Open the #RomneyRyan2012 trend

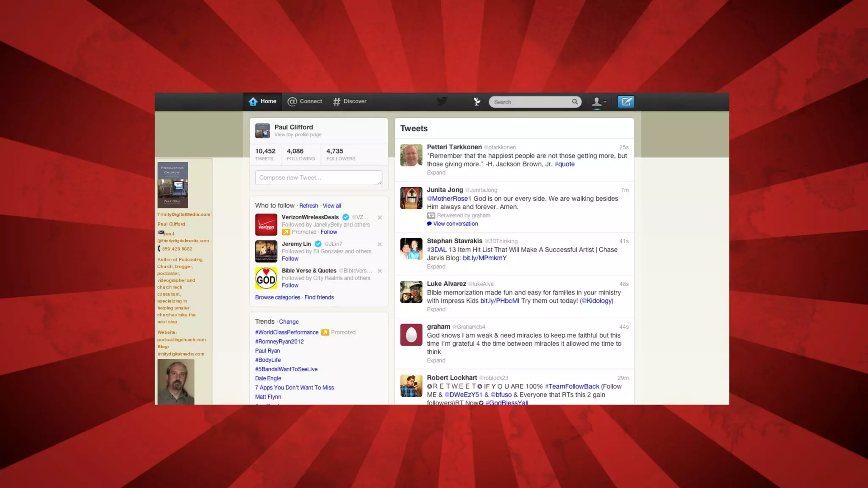279,342
